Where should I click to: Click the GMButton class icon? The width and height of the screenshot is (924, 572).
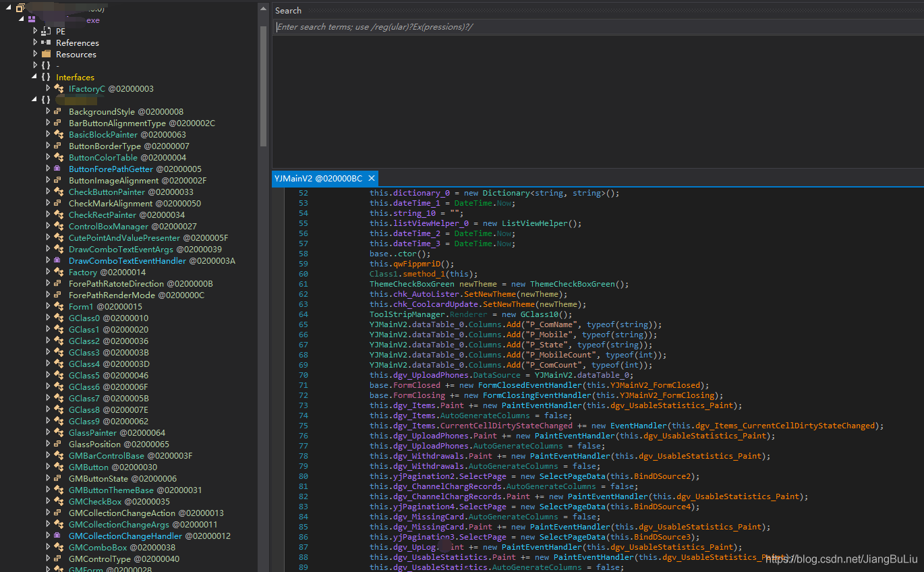(x=59, y=467)
